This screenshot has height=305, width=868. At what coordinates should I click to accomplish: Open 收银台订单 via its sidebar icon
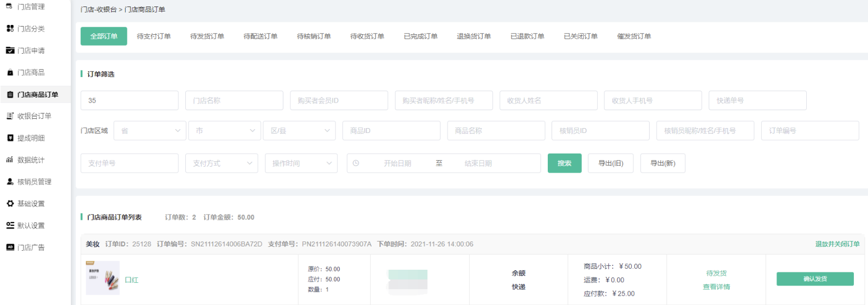pos(10,116)
